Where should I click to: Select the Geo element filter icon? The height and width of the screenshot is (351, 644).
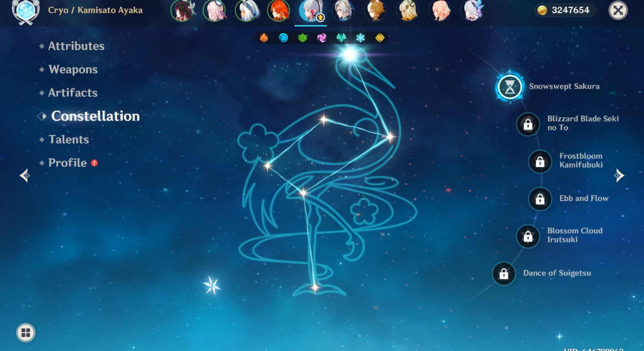(380, 38)
